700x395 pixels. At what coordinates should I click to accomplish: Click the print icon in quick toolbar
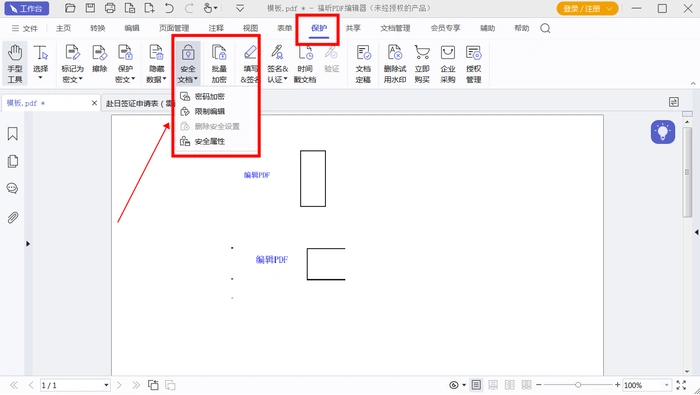[x=110, y=8]
